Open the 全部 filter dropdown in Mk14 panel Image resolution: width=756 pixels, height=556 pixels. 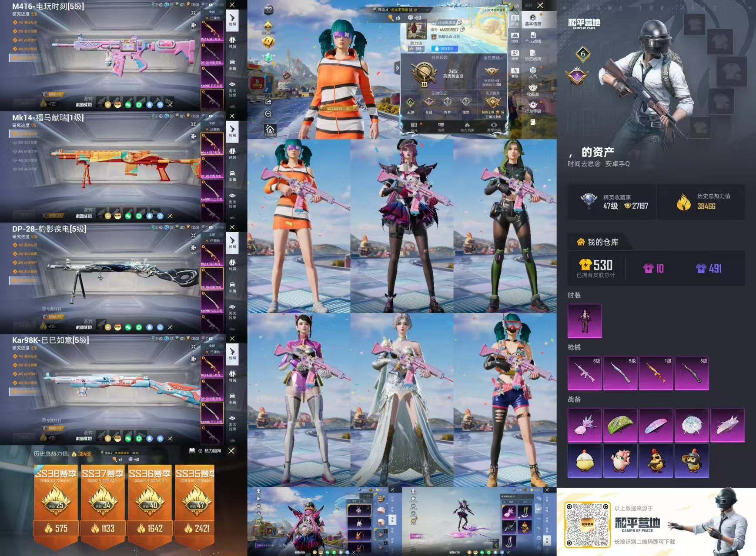pyautogui.click(x=213, y=123)
